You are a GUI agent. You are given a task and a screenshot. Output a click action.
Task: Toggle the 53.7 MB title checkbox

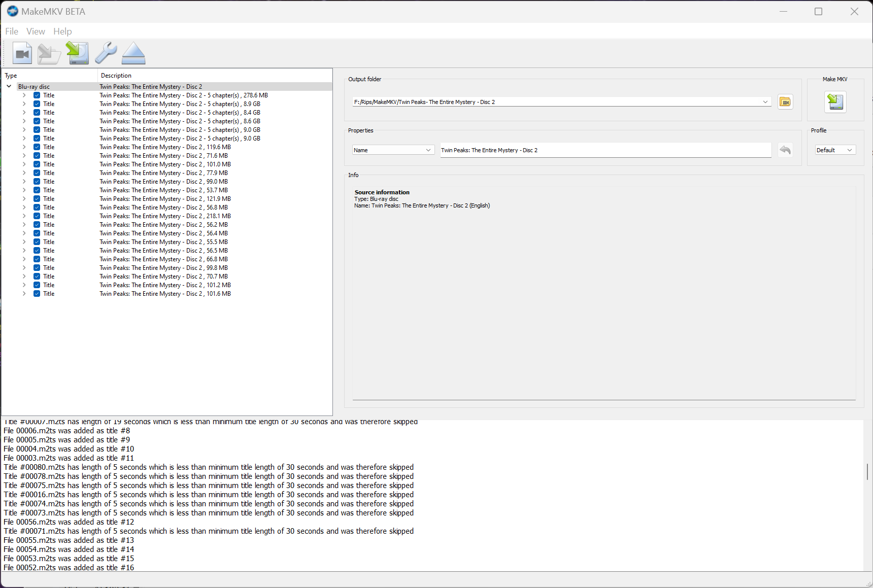click(37, 190)
